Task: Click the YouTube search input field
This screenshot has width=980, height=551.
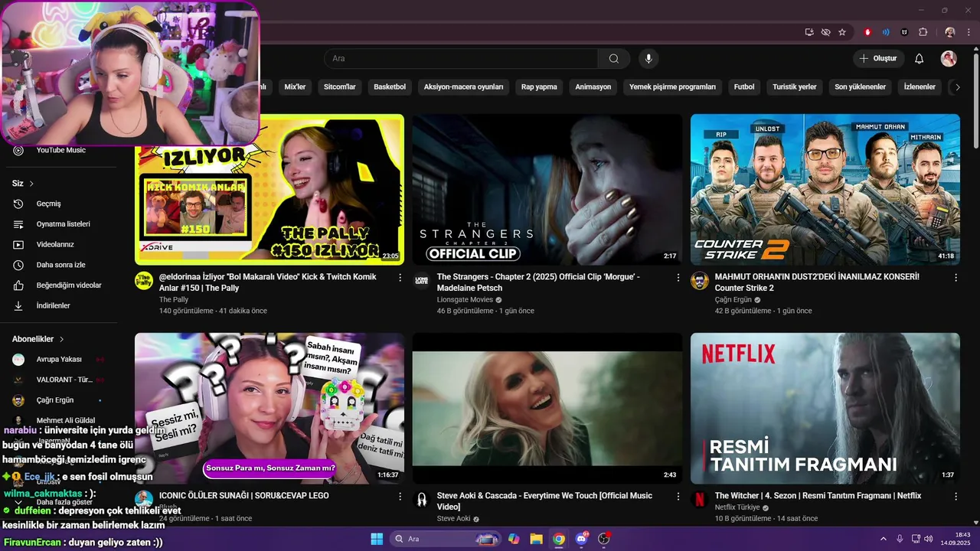Action: tap(461, 59)
